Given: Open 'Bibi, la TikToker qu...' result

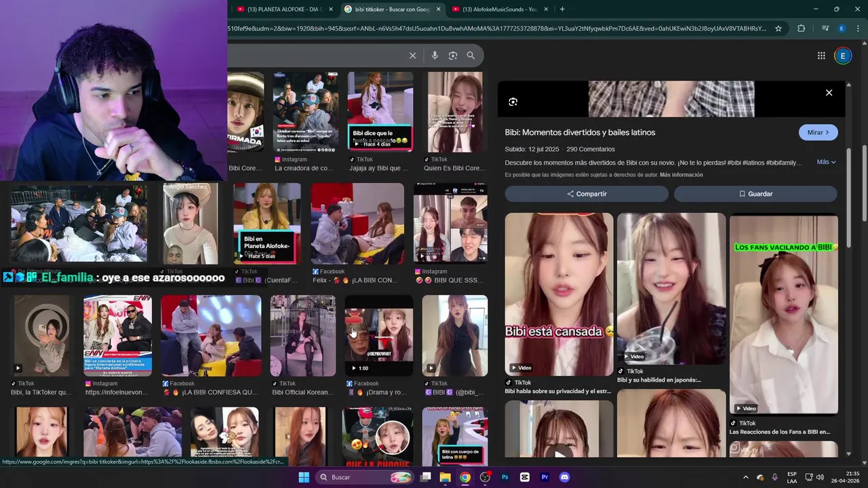Looking at the screenshot, I should point(41,392).
